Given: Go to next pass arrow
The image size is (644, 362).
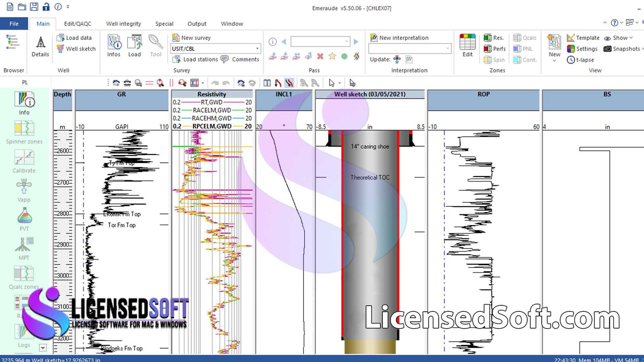Looking at the screenshot, I should 356,42.
